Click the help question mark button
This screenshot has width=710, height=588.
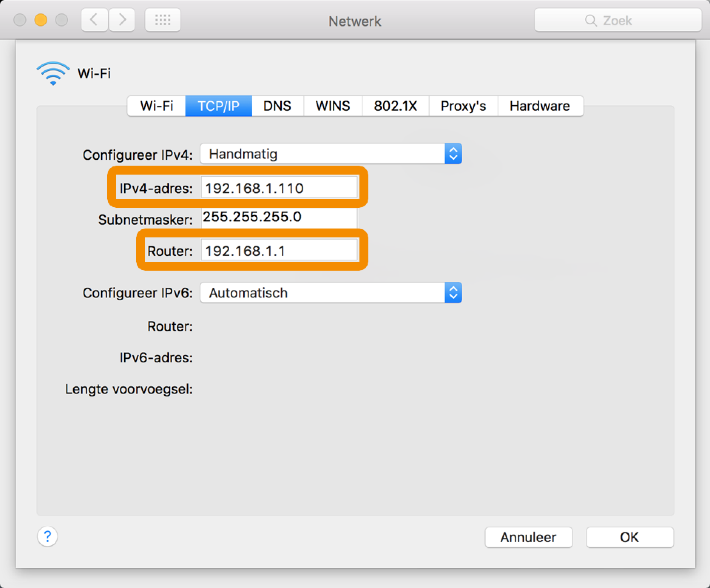47,536
